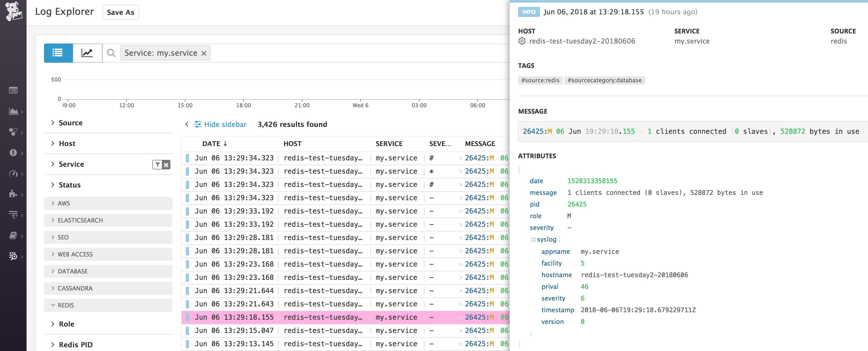Toggle the DATE sort direction arrow
Image resolution: width=868 pixels, height=351 pixels.
click(x=225, y=143)
